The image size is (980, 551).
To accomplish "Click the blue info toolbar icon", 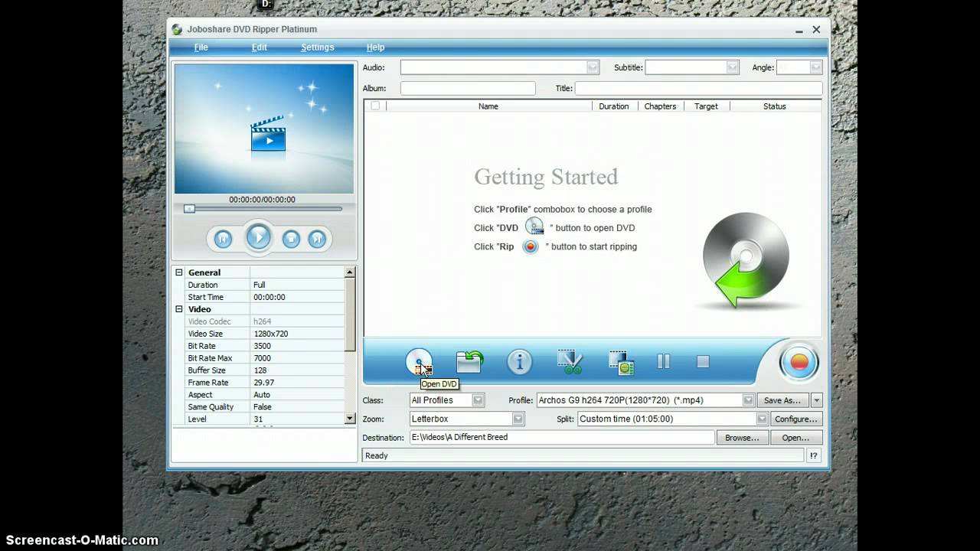I will [519, 362].
